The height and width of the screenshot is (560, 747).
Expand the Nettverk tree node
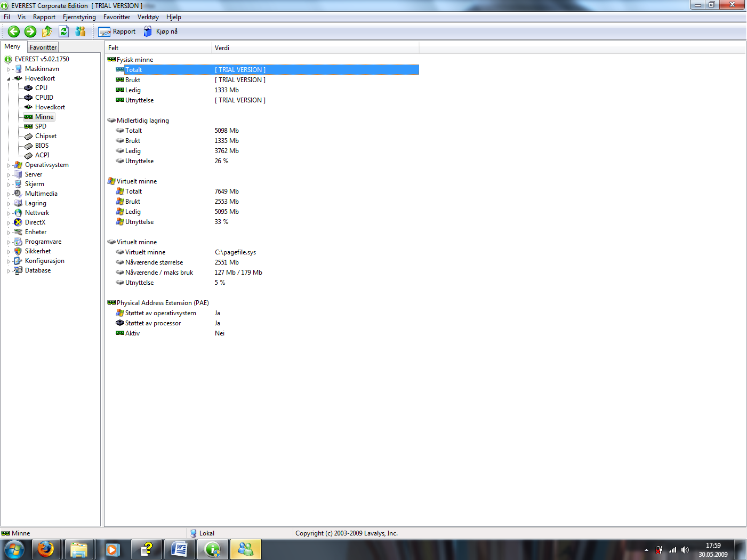9,213
